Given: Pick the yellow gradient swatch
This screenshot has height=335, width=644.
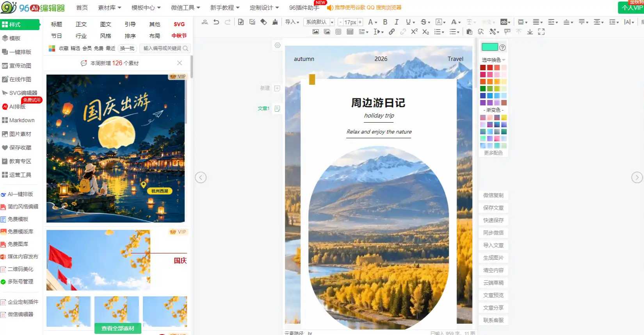Looking at the screenshot, I should (504, 118).
